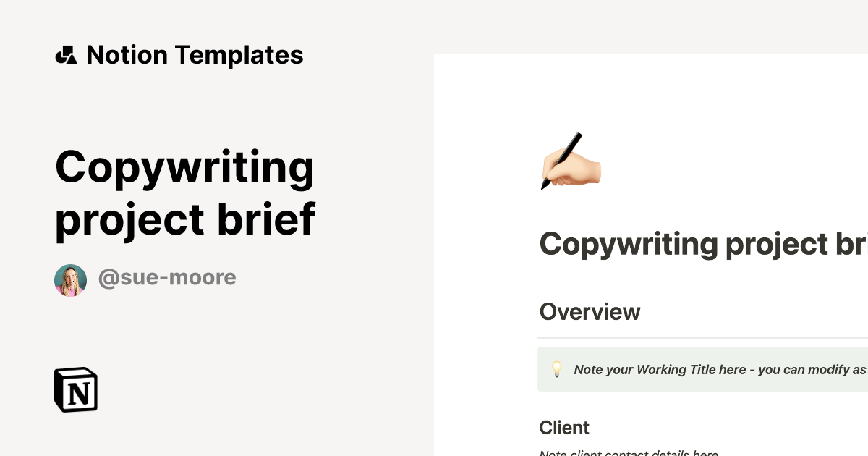Click the word "Notion" in the header
The height and width of the screenshot is (456, 868).
click(x=127, y=55)
